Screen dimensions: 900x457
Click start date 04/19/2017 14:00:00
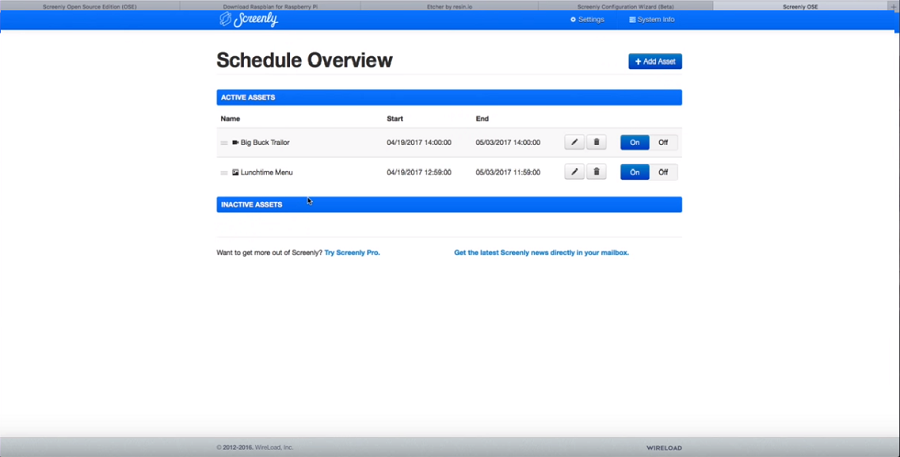click(x=419, y=142)
